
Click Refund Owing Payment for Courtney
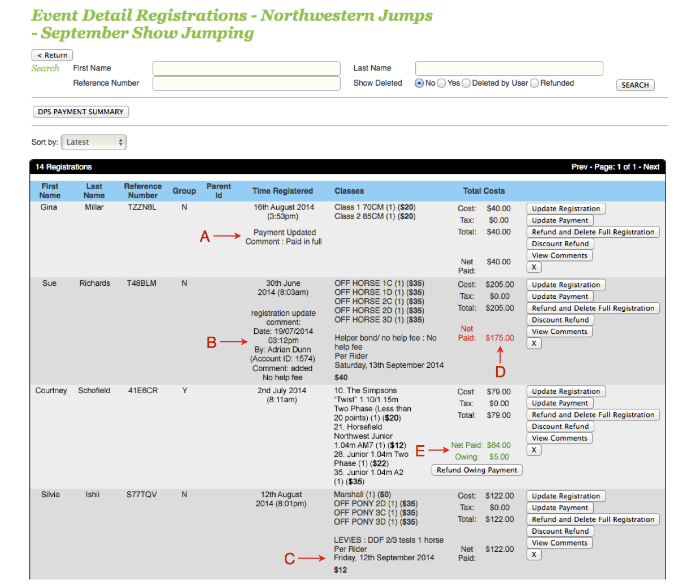(477, 470)
